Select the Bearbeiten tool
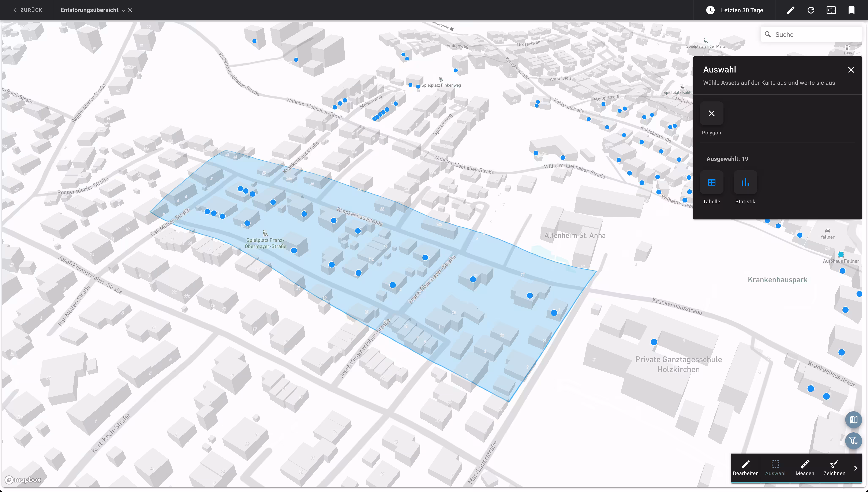Viewport: 868px width, 492px height. coord(745,468)
